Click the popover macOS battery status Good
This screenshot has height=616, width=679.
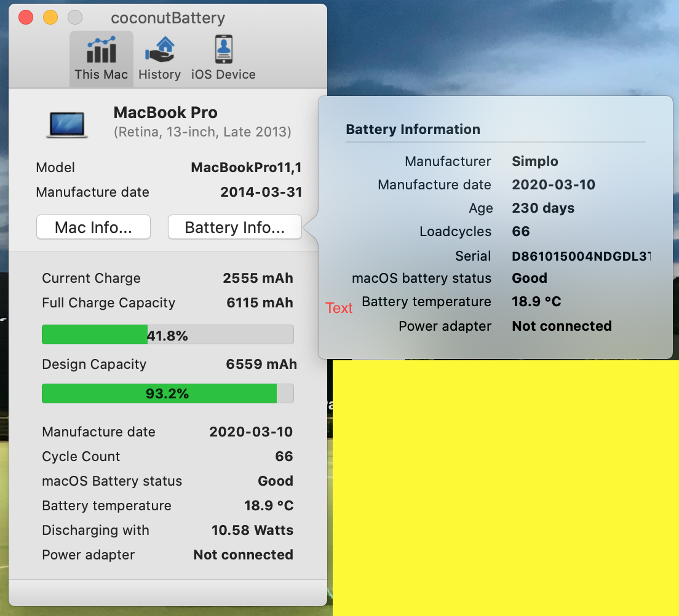pos(529,278)
